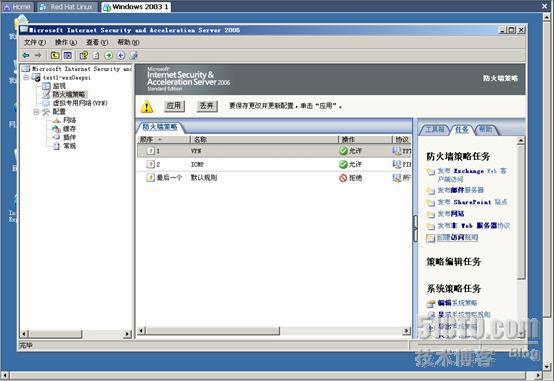The width and height of the screenshot is (554, 381).
Task: Select the 监视 monitoring node in the tree
Action: tap(59, 86)
